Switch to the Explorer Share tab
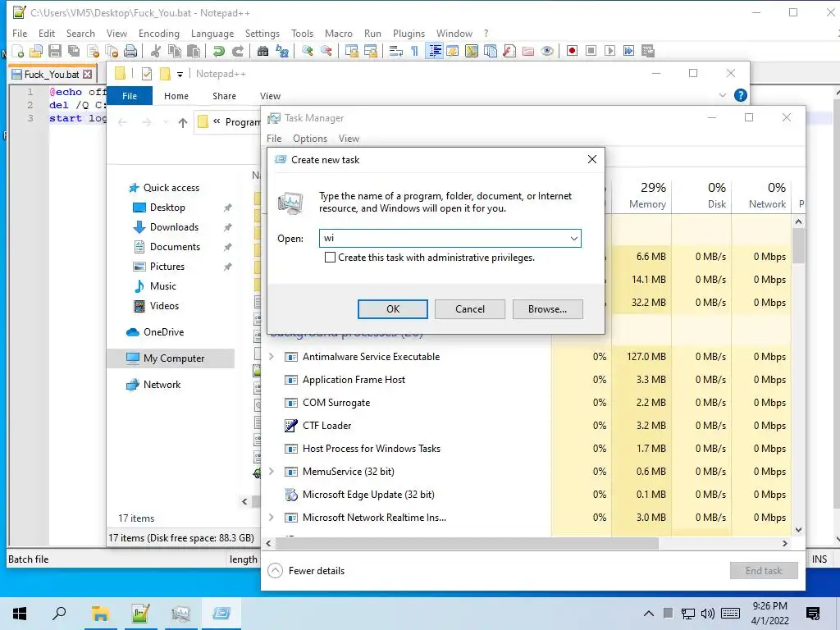 pos(224,96)
